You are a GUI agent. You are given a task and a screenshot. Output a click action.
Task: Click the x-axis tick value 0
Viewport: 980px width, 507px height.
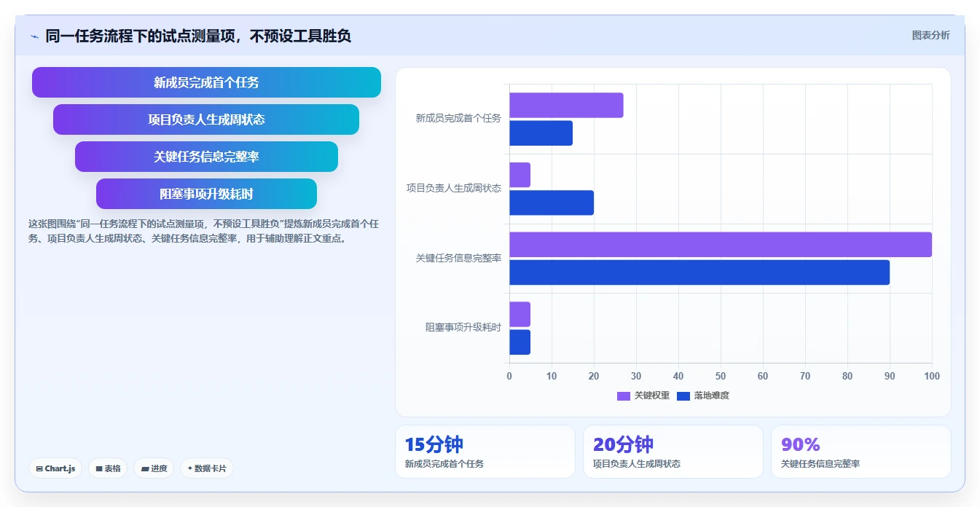(509, 376)
